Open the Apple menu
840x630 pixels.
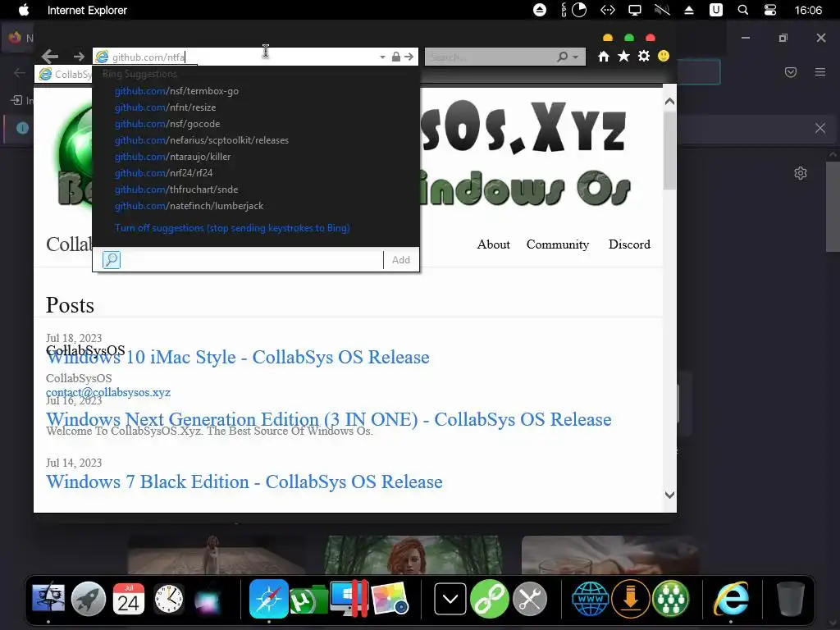pos(23,10)
